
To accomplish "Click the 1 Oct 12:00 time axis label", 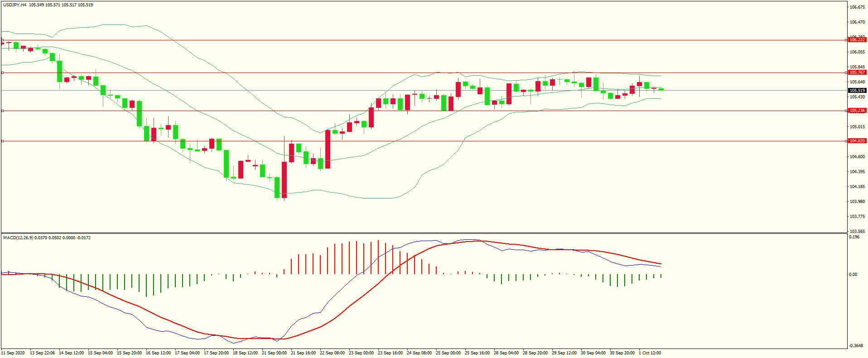I will tap(650, 353).
